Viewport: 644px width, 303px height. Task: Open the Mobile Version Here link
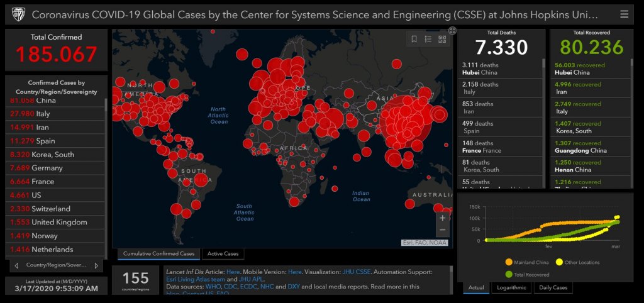294,272
